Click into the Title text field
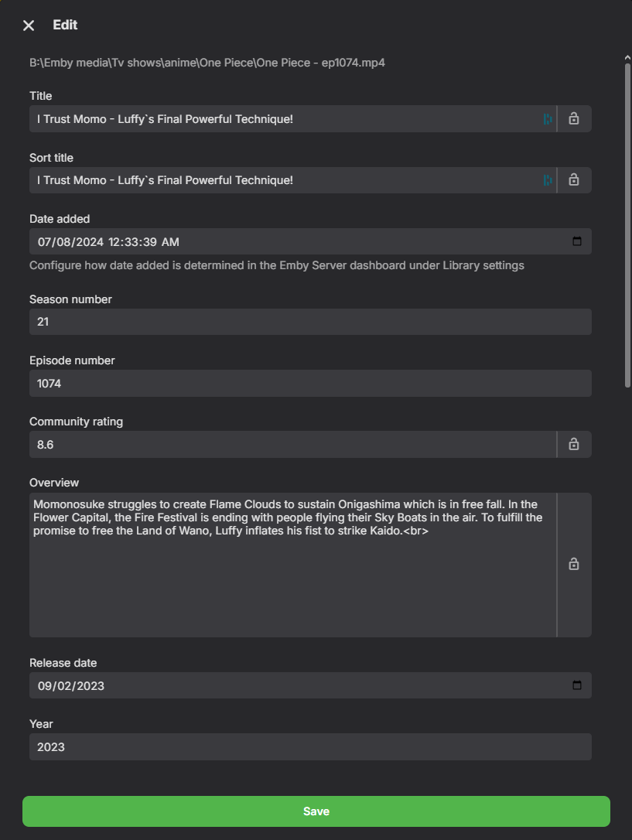Screen dimensions: 632x840 click(286, 119)
